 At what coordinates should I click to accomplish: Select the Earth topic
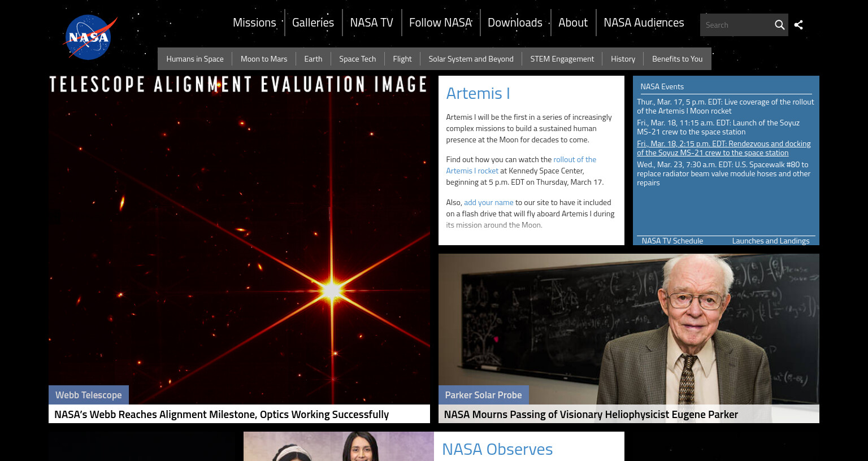click(x=313, y=59)
